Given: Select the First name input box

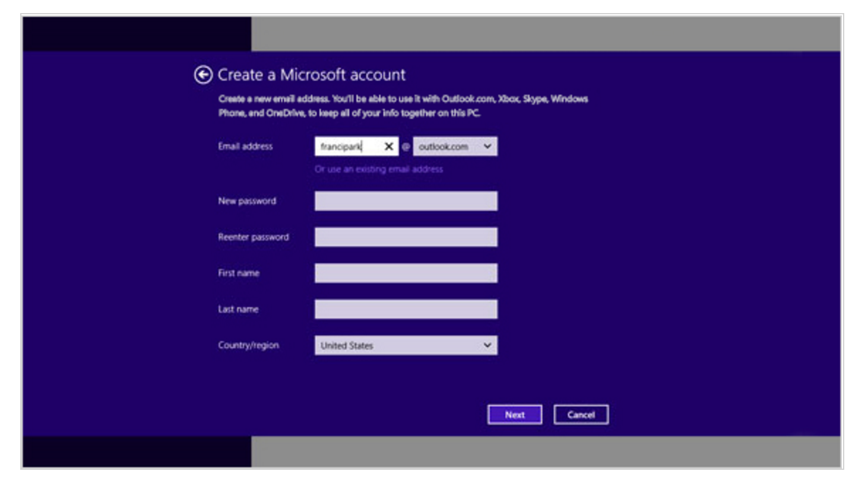Looking at the screenshot, I should [x=406, y=273].
